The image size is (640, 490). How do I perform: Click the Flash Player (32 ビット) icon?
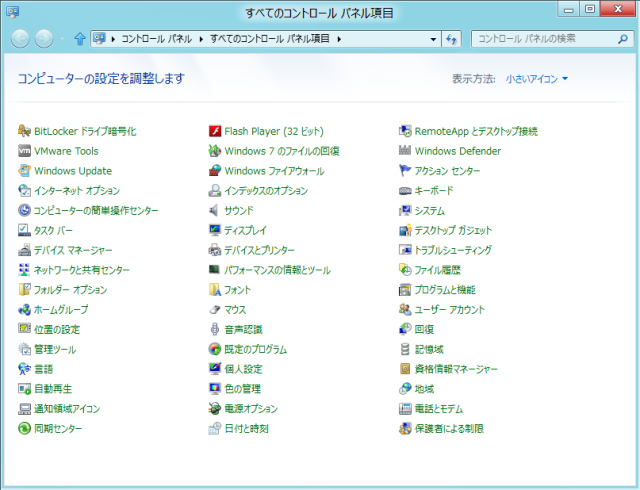click(x=215, y=131)
